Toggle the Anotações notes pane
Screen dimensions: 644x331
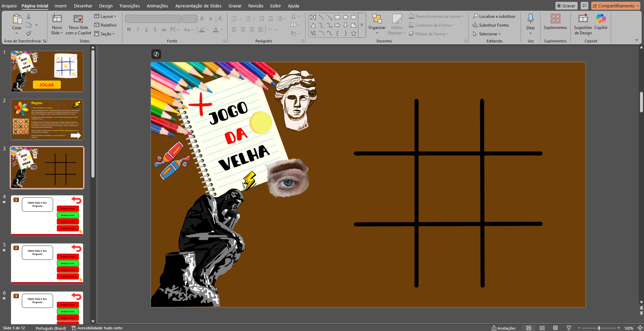pyautogui.click(x=504, y=328)
